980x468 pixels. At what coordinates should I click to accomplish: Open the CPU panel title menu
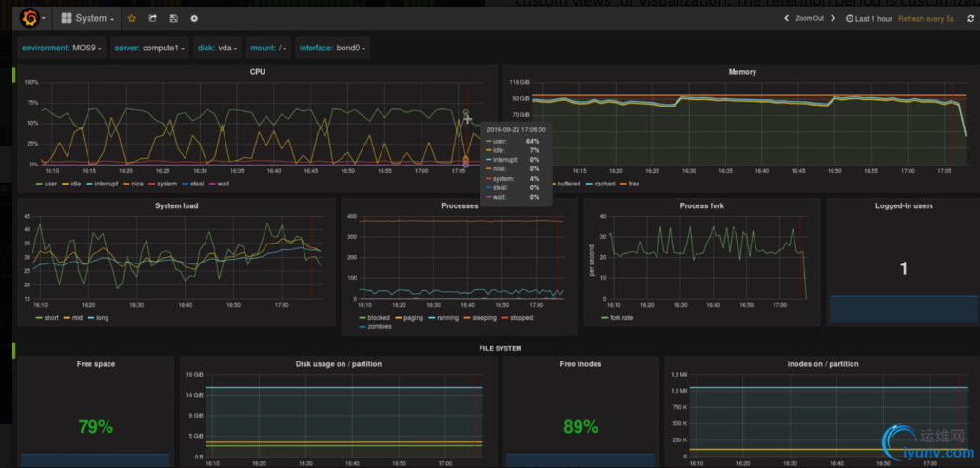[257, 71]
